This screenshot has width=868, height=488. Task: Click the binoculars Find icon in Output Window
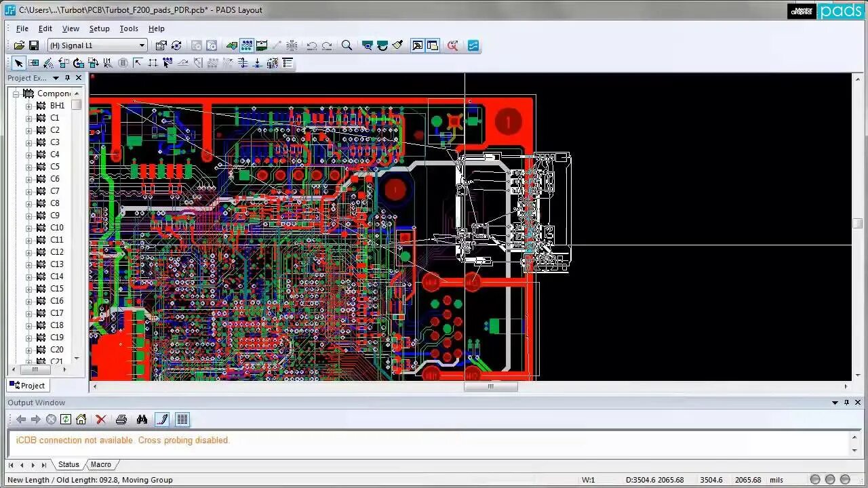(142, 420)
